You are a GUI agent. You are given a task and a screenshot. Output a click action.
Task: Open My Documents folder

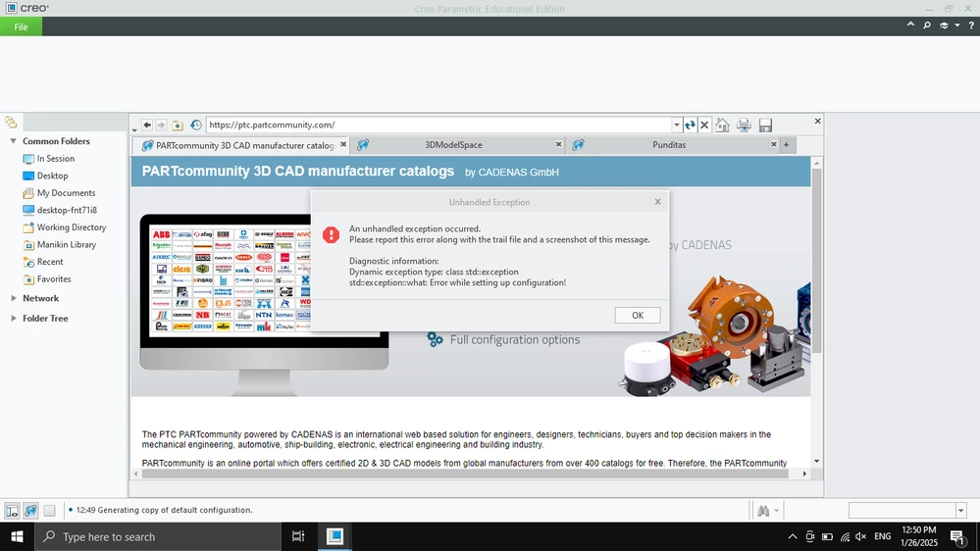tap(60, 193)
